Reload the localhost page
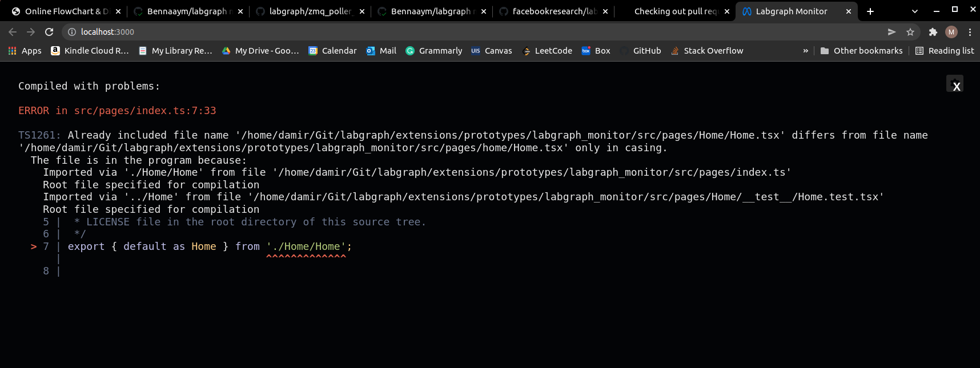Image resolution: width=980 pixels, height=368 pixels. click(x=49, y=32)
